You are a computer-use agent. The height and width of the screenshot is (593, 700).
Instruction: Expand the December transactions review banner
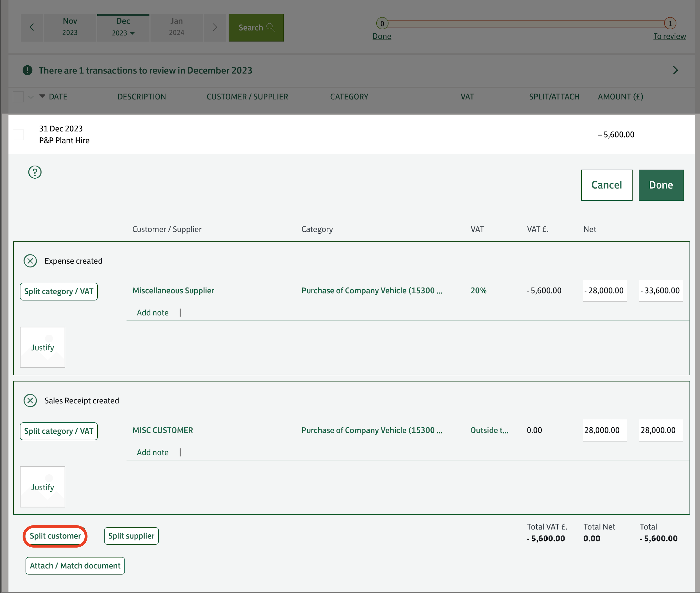pyautogui.click(x=675, y=70)
